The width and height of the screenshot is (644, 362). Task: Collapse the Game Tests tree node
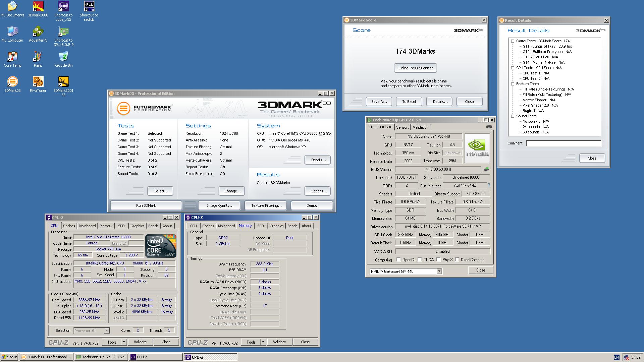coord(513,41)
